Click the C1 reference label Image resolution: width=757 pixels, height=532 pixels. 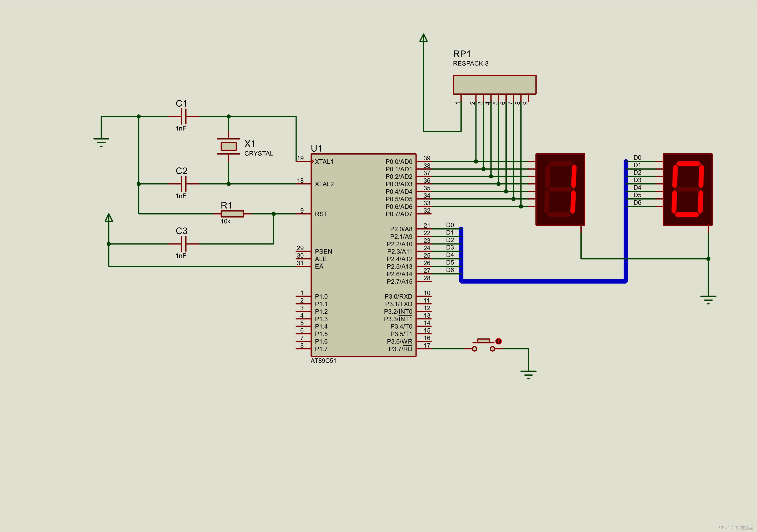182,103
